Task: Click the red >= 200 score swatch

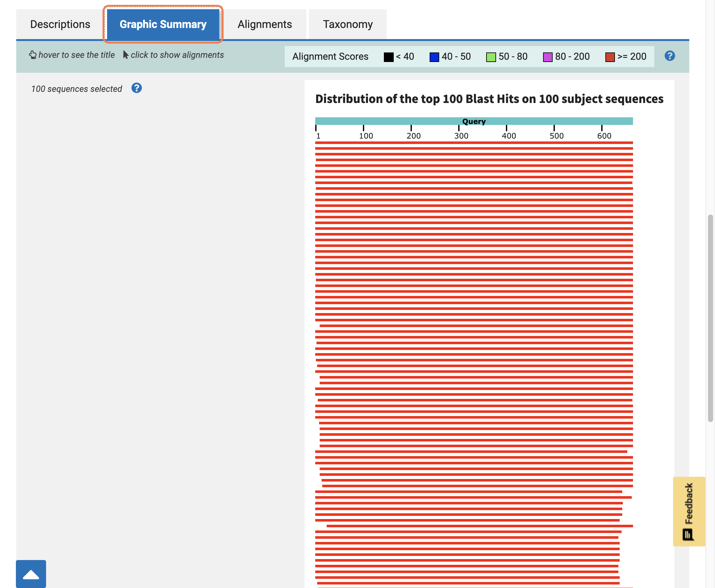Action: [x=610, y=57]
